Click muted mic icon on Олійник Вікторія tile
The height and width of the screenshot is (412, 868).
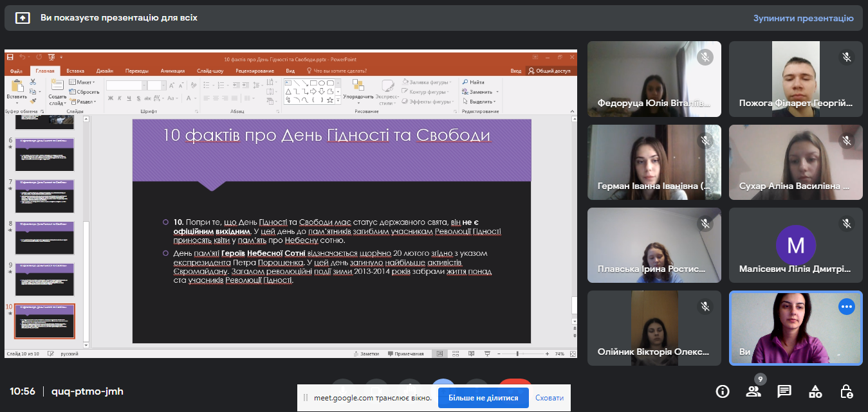705,307
